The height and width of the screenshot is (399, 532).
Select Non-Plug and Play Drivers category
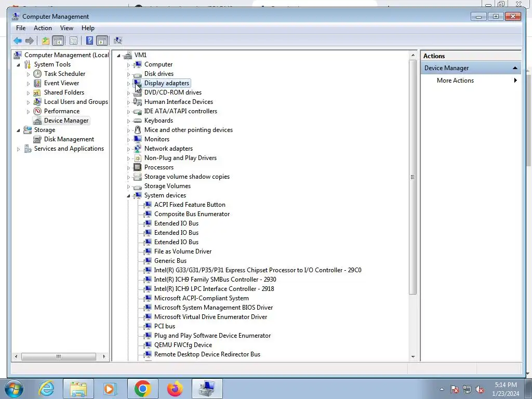(x=180, y=158)
